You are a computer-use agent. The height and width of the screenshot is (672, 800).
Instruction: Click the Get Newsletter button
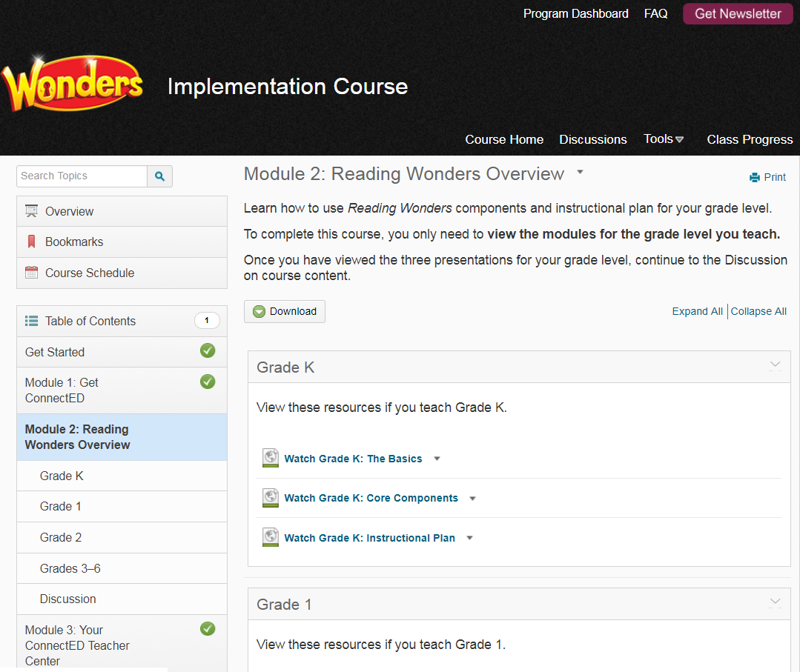point(737,14)
